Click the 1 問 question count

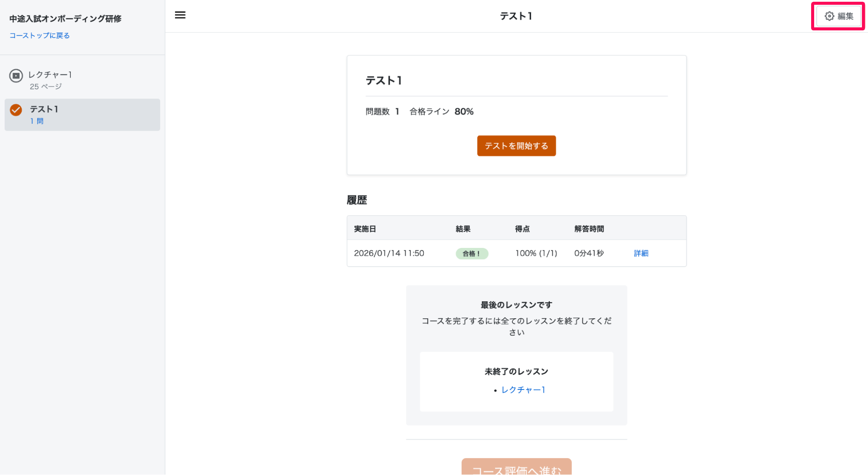pyautogui.click(x=36, y=121)
